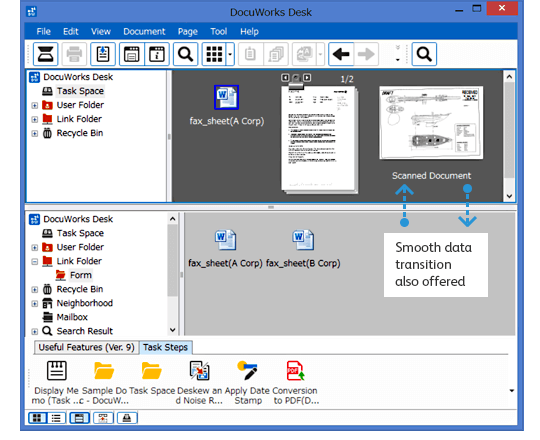
Task: Open the Document menu
Action: click(144, 32)
